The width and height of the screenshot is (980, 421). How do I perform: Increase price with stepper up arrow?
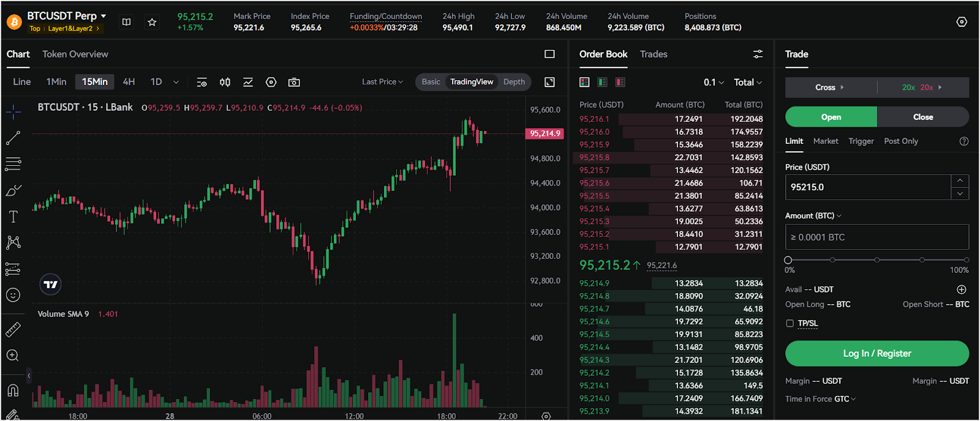click(960, 181)
